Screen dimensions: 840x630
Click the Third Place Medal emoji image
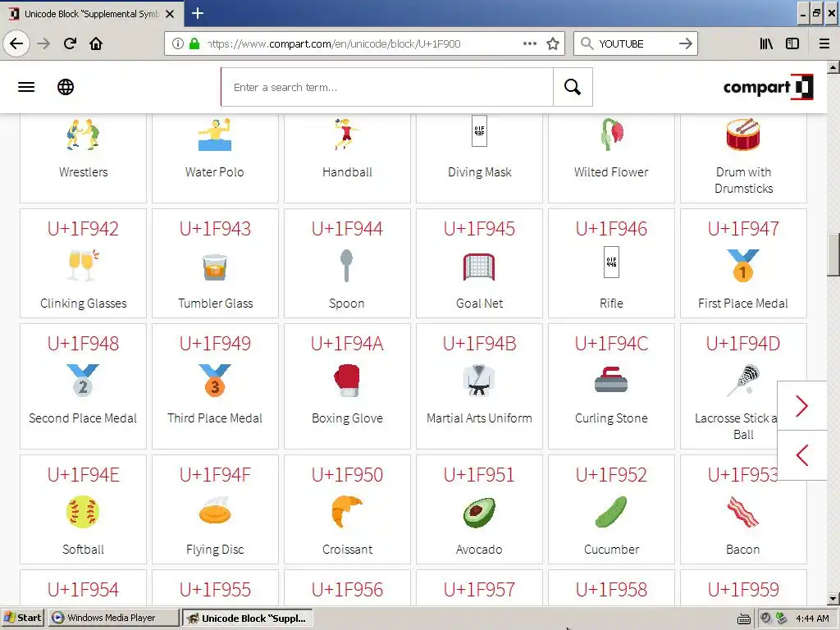point(215,381)
